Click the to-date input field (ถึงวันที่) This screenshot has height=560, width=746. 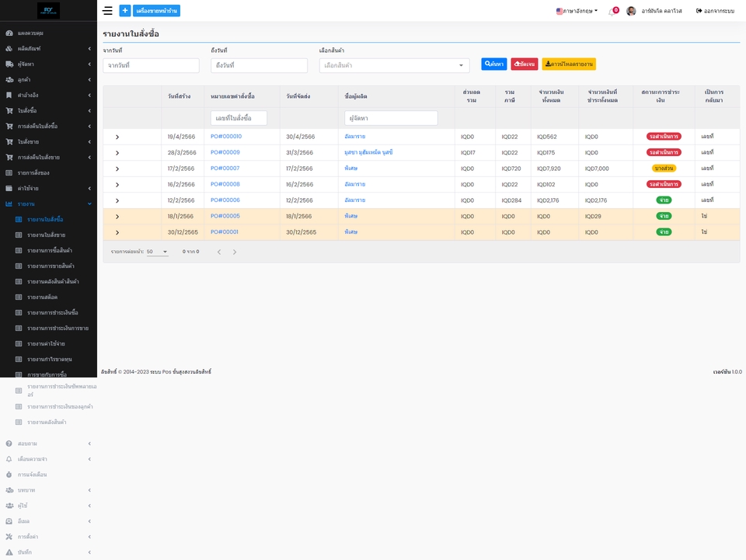(x=259, y=65)
